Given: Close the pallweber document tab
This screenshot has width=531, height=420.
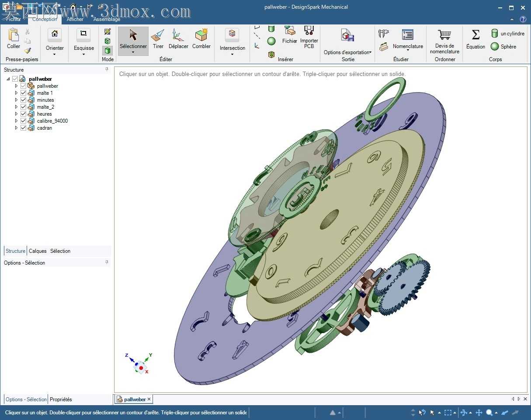Looking at the screenshot, I should coord(149,399).
